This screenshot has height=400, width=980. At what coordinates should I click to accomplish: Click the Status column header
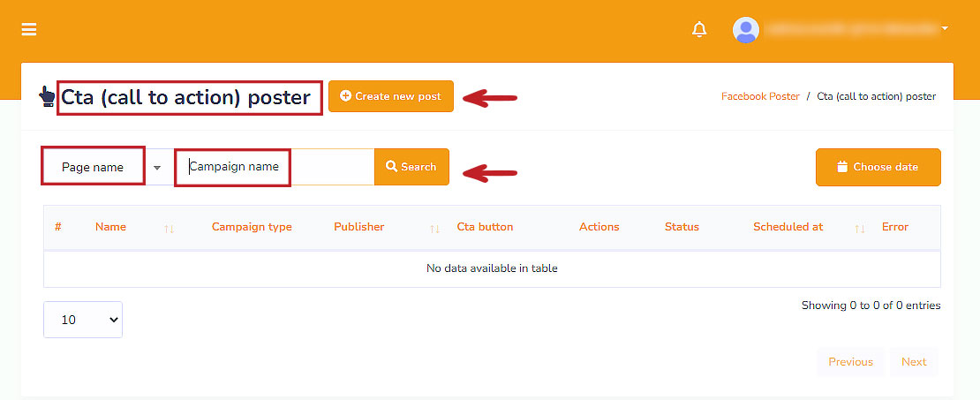pos(682,227)
